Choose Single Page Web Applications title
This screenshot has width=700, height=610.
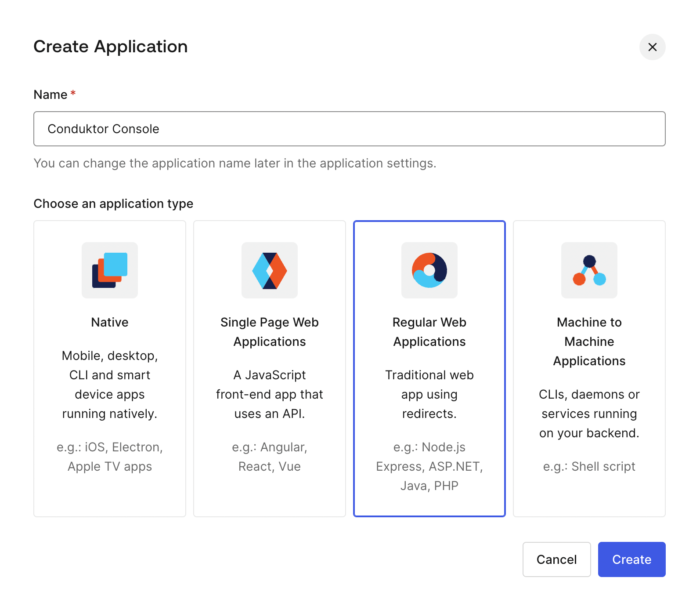(x=270, y=332)
